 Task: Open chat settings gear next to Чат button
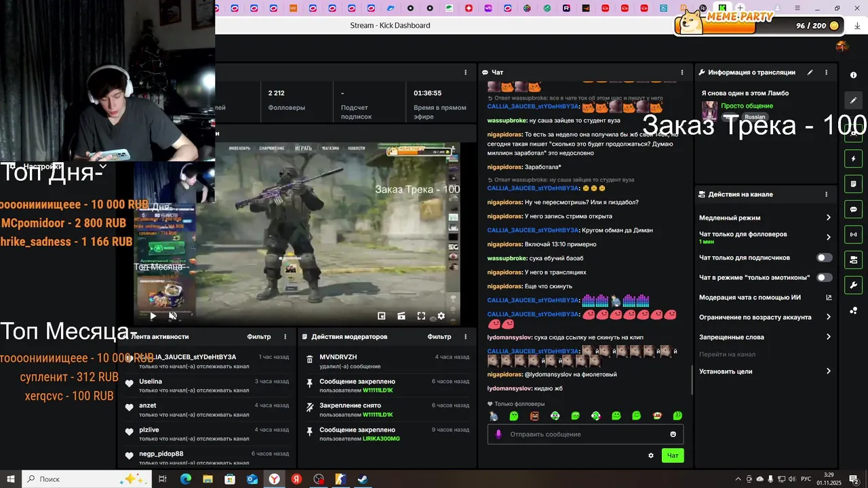click(651, 455)
